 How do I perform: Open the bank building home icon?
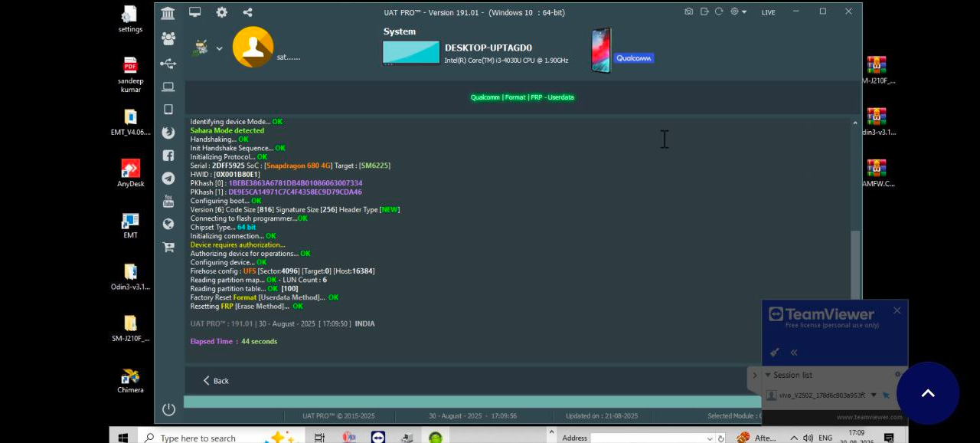pyautogui.click(x=168, y=13)
